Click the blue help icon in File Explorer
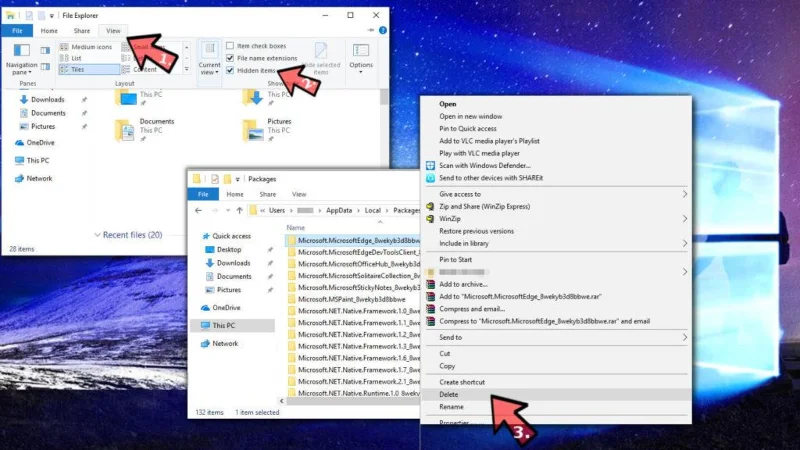 coord(383,30)
